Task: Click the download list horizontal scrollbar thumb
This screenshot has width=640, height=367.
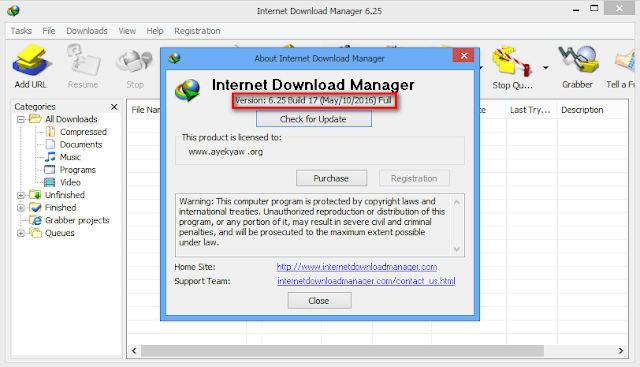Action: (x=342, y=351)
